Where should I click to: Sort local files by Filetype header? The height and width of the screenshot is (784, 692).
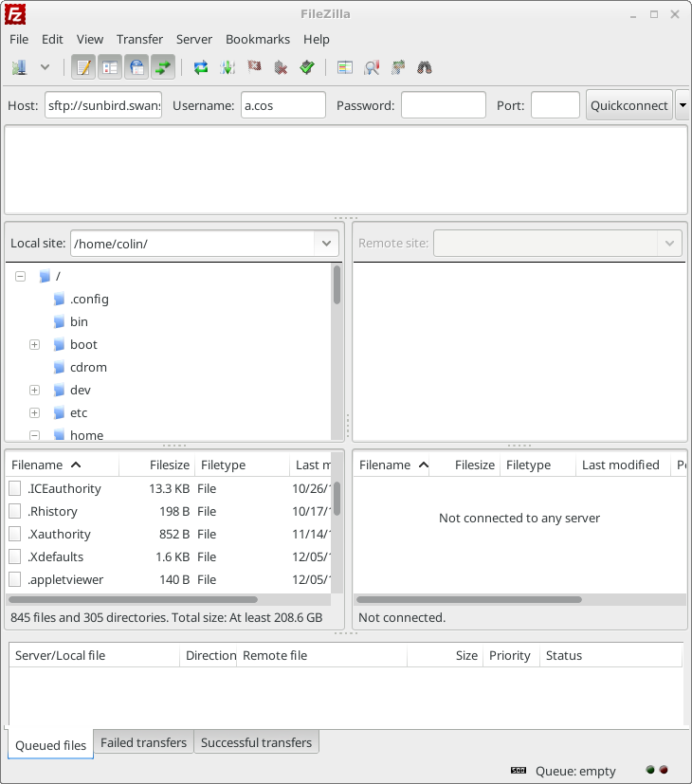242,465
